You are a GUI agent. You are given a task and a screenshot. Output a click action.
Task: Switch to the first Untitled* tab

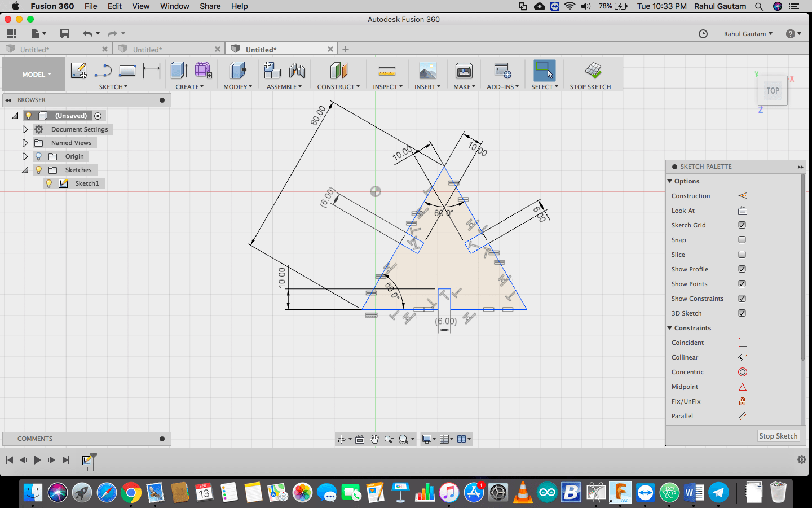pyautogui.click(x=56, y=49)
